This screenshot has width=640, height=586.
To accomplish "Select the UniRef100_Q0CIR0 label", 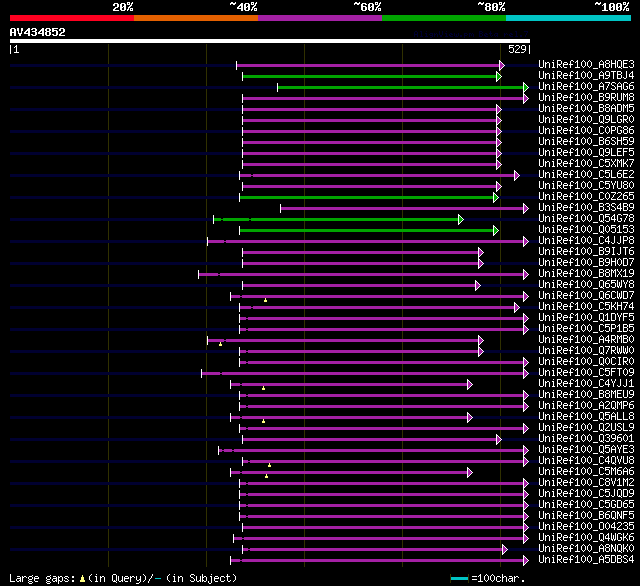I will tap(586, 362).
